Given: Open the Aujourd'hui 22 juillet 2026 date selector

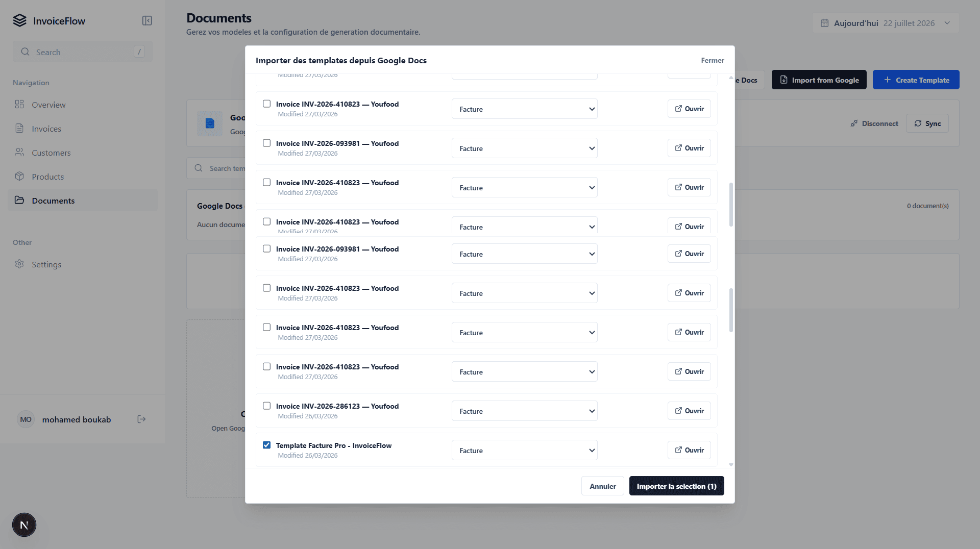Looking at the screenshot, I should 886,23.
